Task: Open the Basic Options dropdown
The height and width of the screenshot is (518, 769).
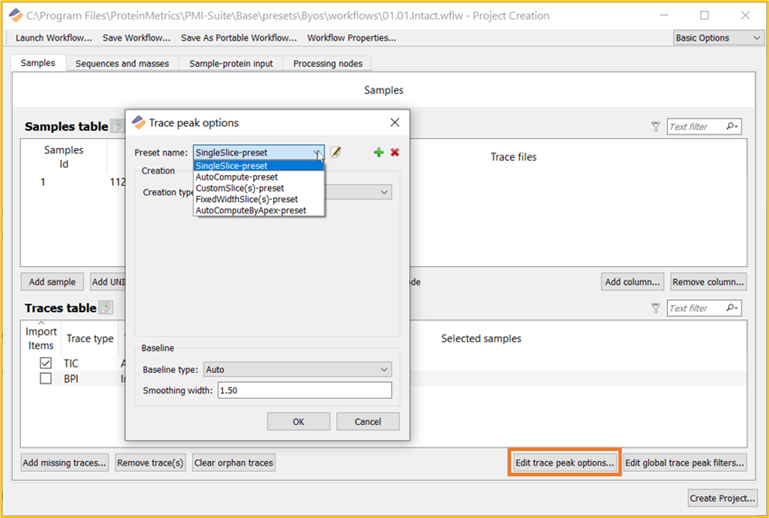Action: tap(718, 38)
